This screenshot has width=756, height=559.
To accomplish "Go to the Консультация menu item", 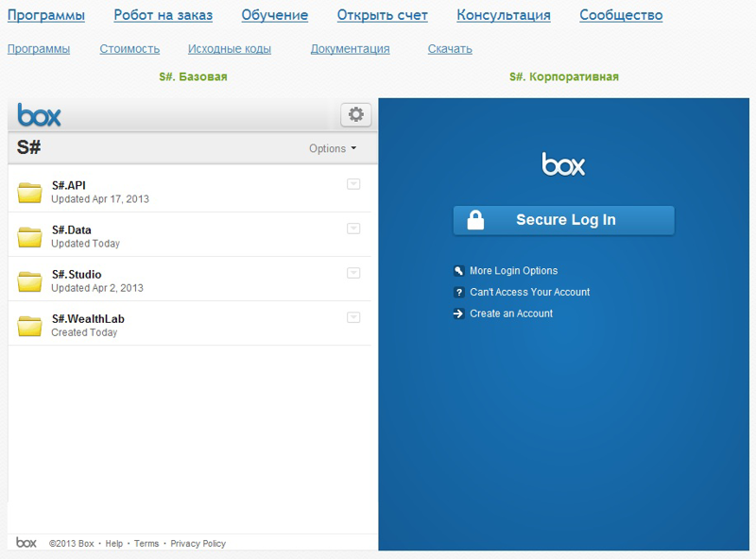I will [x=503, y=15].
